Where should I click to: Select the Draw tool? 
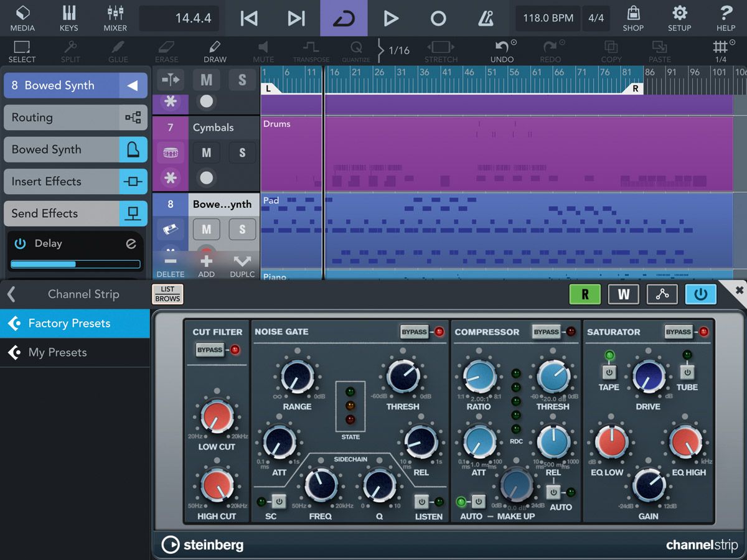[x=215, y=50]
